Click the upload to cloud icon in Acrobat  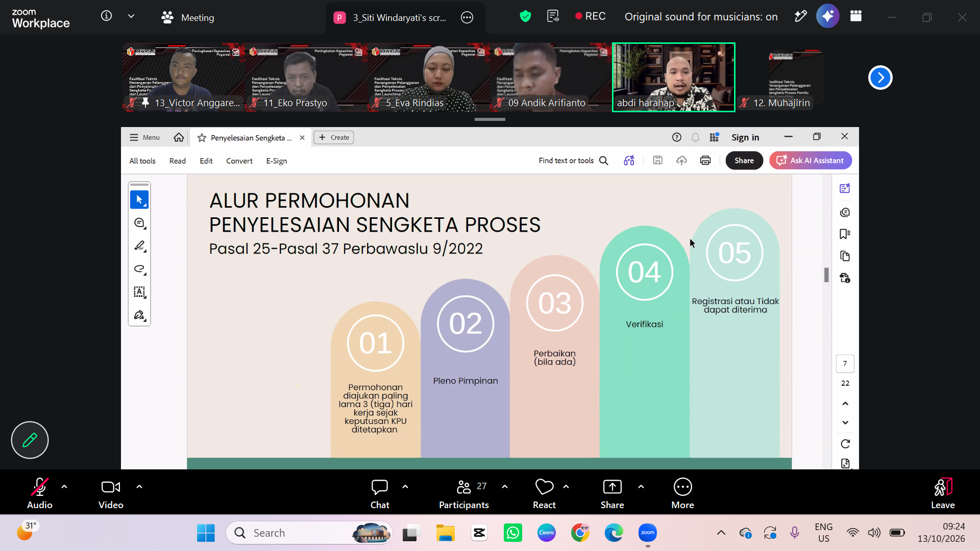coord(681,161)
